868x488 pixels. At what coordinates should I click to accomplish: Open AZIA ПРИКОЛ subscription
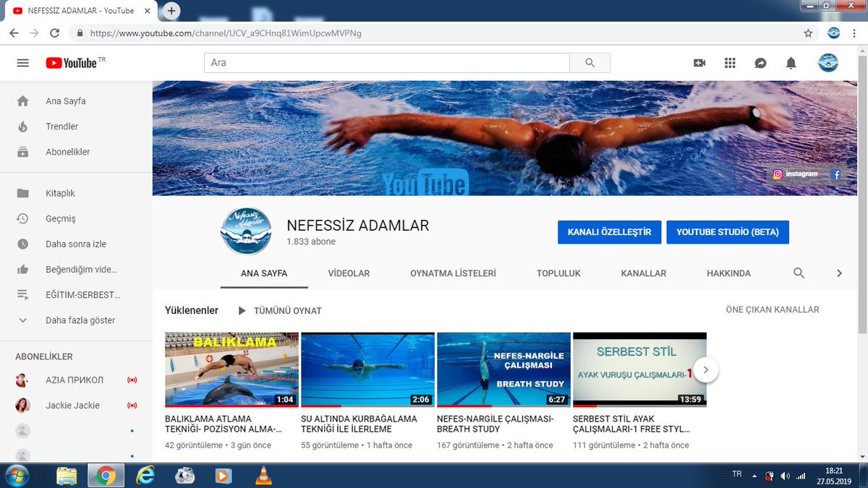click(x=76, y=380)
